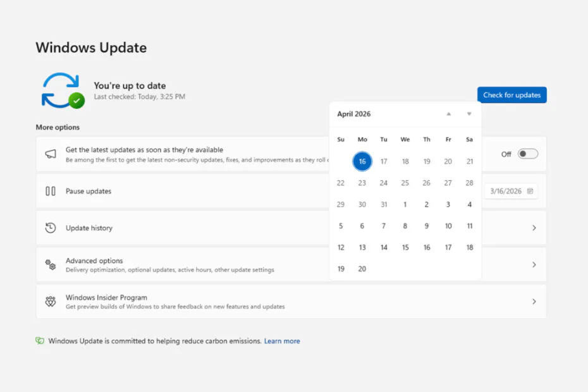Expand Update history with its chevron
This screenshot has height=392, width=588.
click(x=533, y=228)
